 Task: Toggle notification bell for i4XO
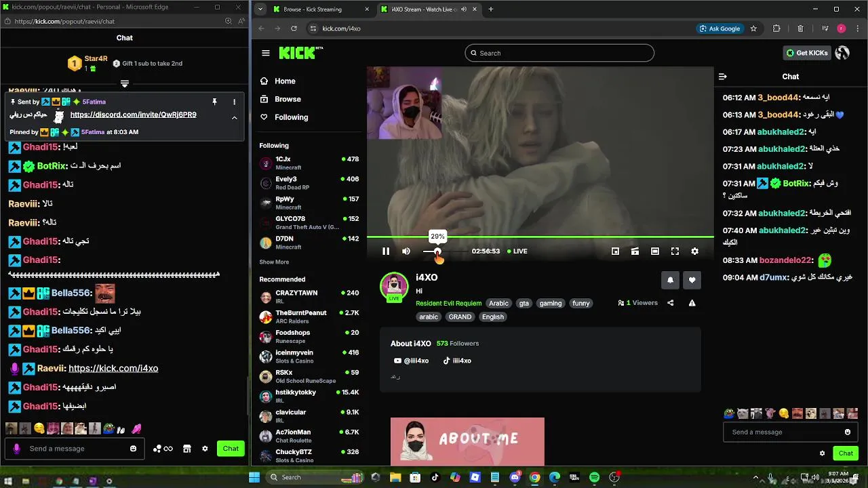pyautogui.click(x=670, y=280)
